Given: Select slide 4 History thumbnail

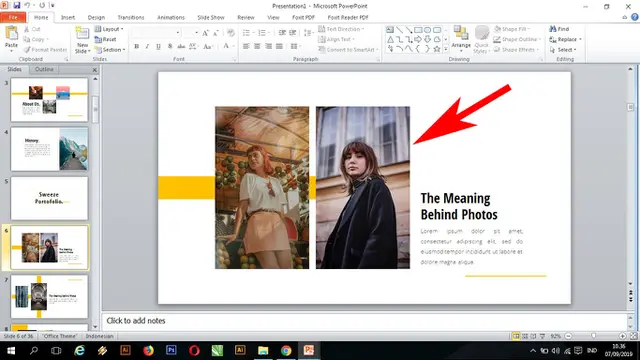Looking at the screenshot, I should click(x=49, y=149).
